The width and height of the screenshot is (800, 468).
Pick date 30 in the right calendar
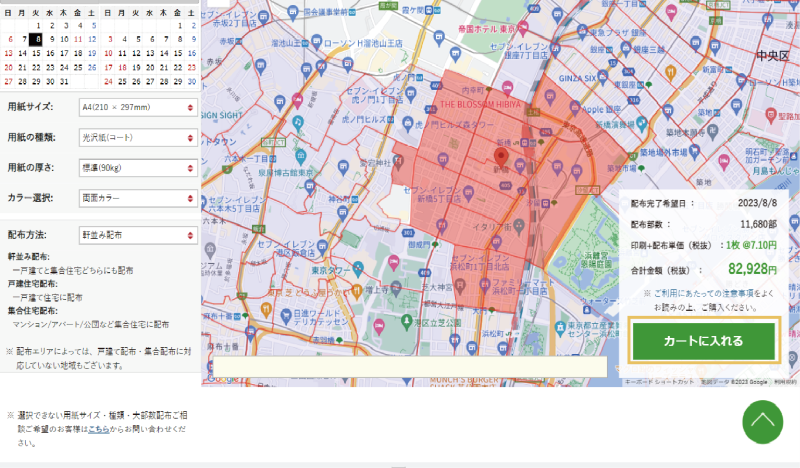pyautogui.click(x=192, y=82)
